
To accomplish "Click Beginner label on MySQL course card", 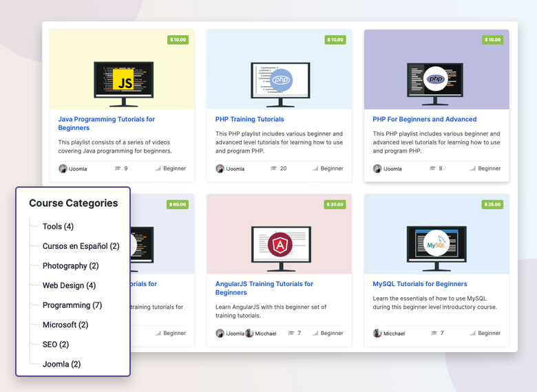I will (x=489, y=333).
